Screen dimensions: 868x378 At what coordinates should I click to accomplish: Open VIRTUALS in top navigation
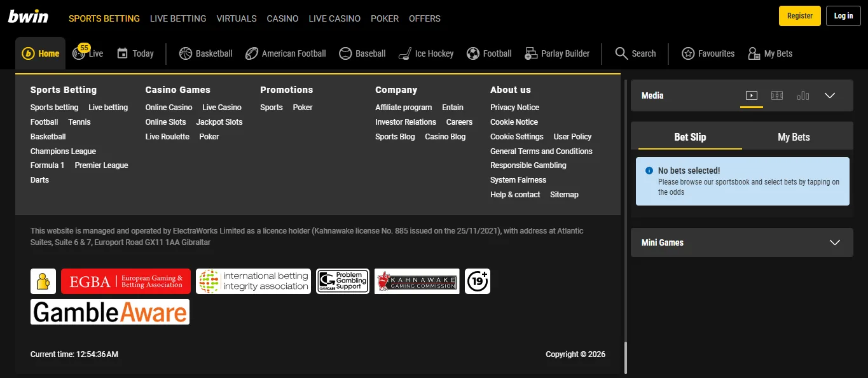point(237,18)
